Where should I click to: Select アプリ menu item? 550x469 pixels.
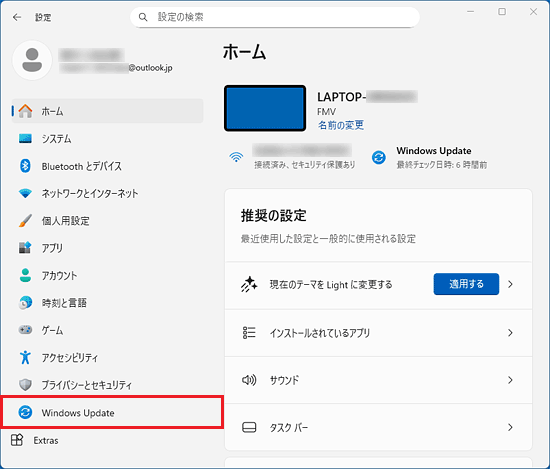click(52, 248)
